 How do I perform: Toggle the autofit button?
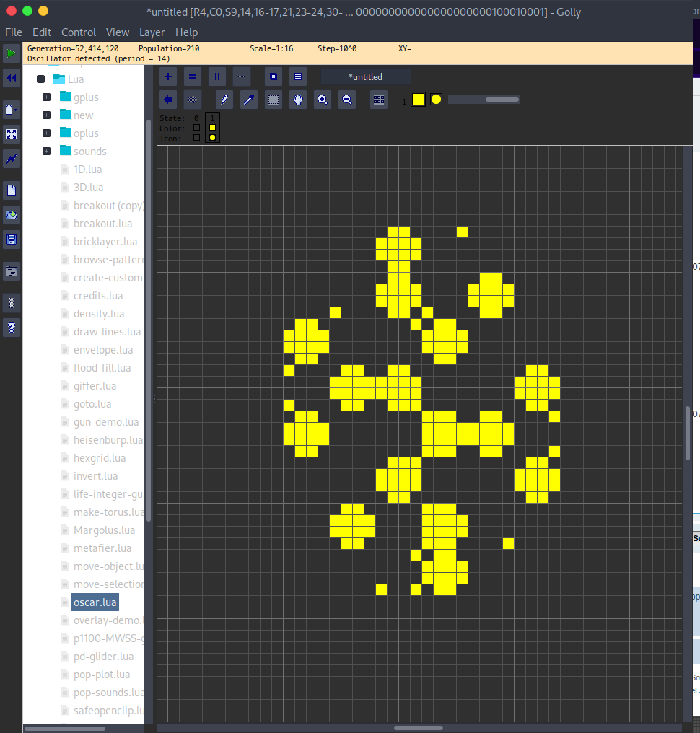(x=12, y=135)
